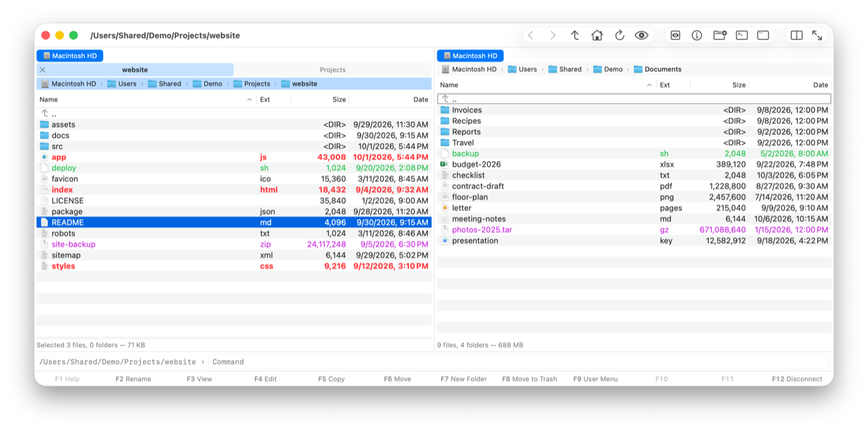Select the site-backup zip file
The height and width of the screenshot is (431, 868).
coord(234,244)
